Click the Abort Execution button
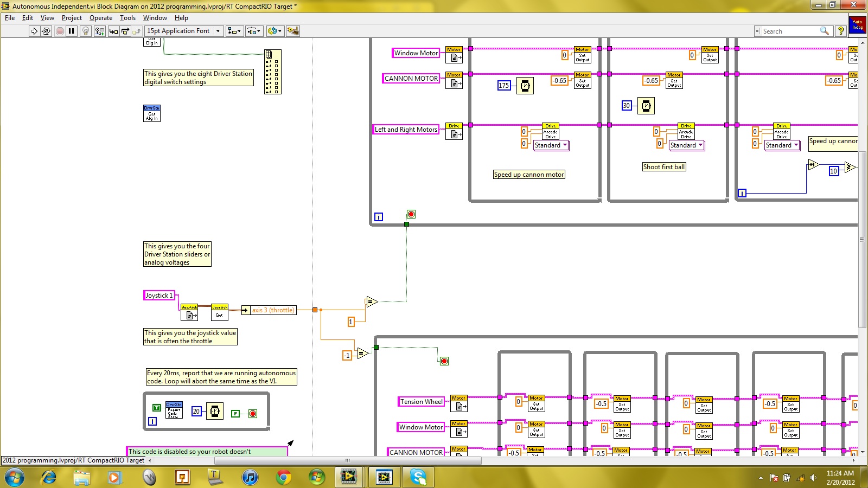The image size is (868, 488). point(60,31)
